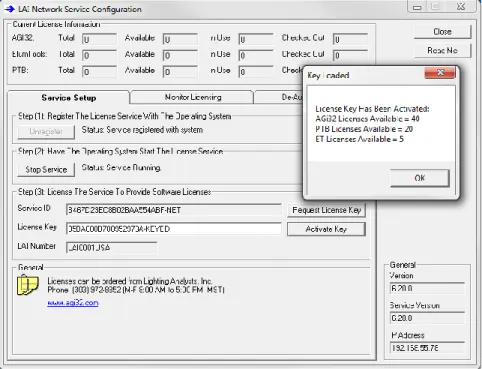Click the Close button in main window
Image resolution: width=482 pixels, height=369 pixels.
pos(442,32)
